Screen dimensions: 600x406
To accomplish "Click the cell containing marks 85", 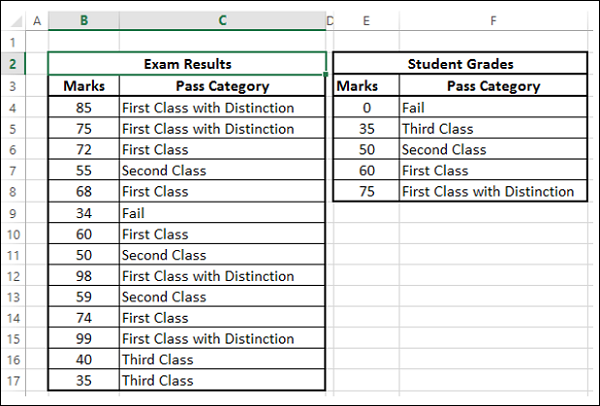I will pos(84,107).
